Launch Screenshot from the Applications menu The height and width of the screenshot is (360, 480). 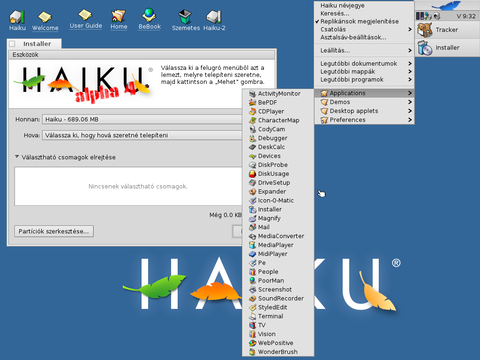278,289
